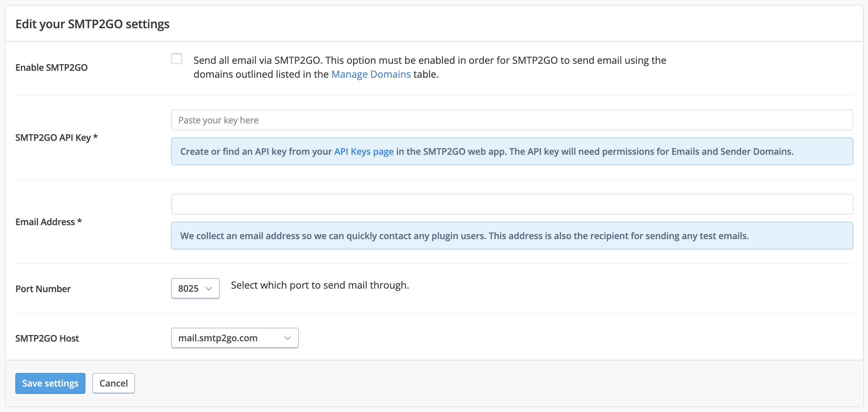Click the Email Address label
The width and height of the screenshot is (868, 412).
click(x=48, y=222)
